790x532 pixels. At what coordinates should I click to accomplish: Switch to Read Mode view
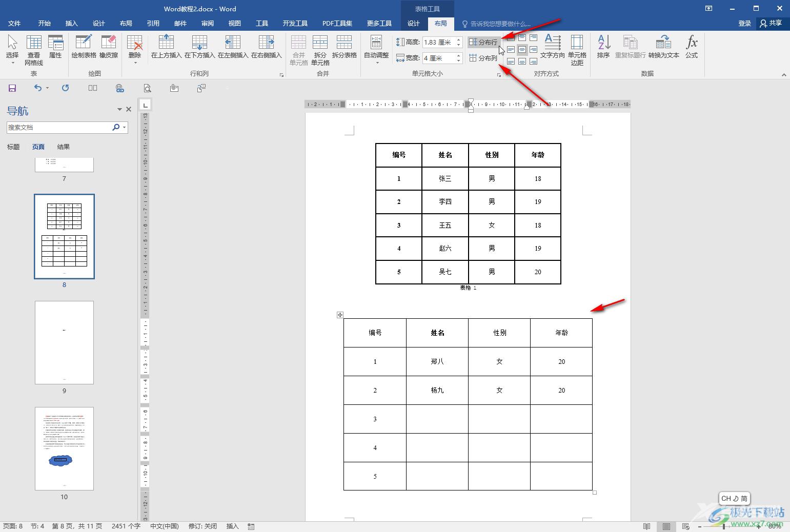[x=646, y=526]
